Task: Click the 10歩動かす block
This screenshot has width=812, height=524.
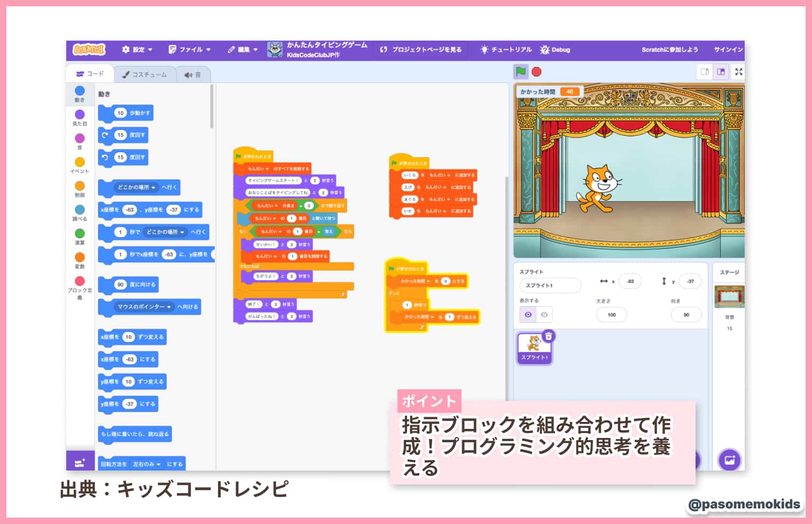Action: coord(126,113)
